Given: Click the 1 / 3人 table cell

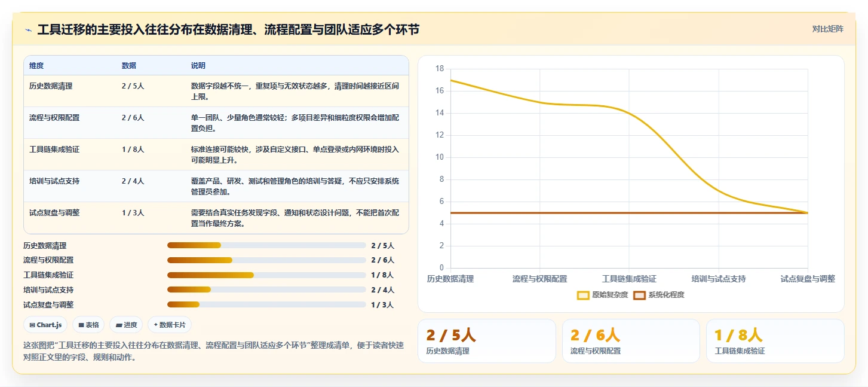Looking at the screenshot, I should tap(133, 213).
